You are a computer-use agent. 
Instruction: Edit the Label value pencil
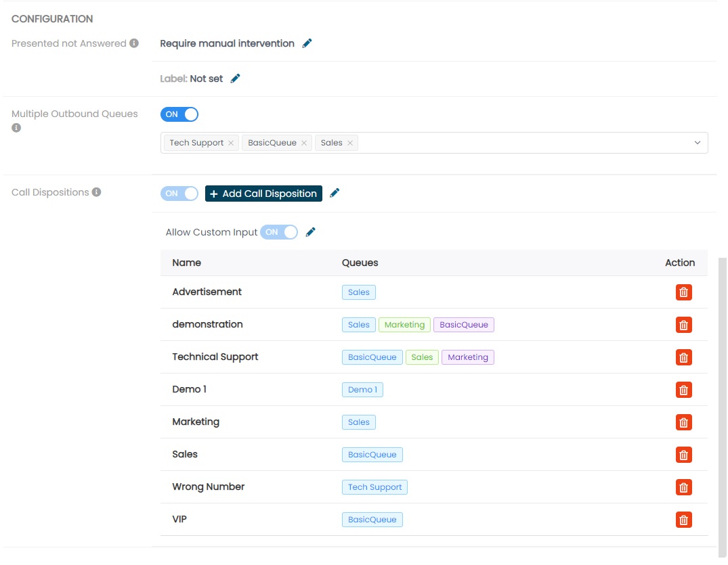point(236,78)
